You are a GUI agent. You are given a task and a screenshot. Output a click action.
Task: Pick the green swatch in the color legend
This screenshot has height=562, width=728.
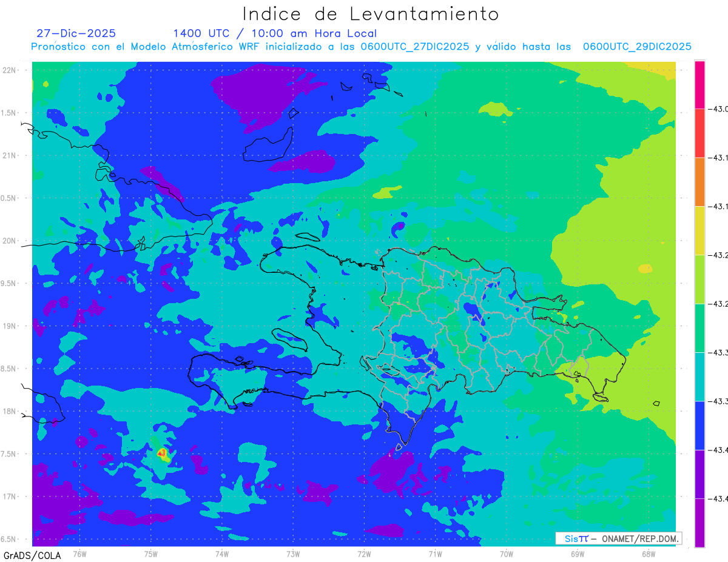tap(699, 328)
